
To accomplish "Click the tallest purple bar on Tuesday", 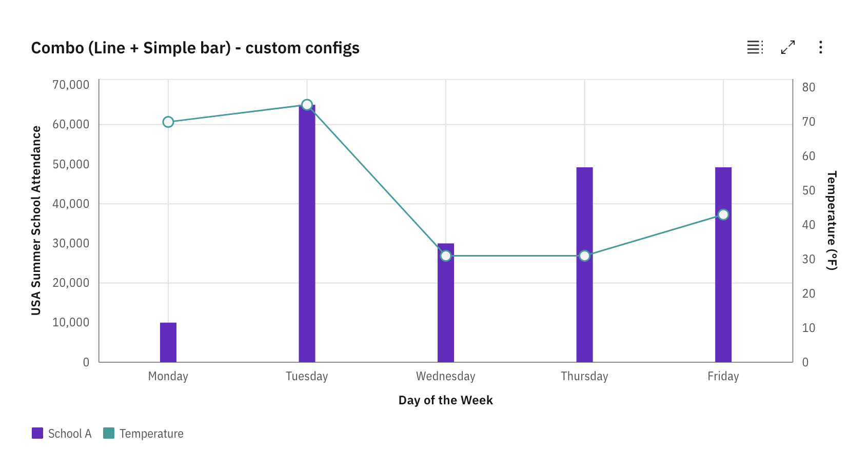I will (307, 231).
